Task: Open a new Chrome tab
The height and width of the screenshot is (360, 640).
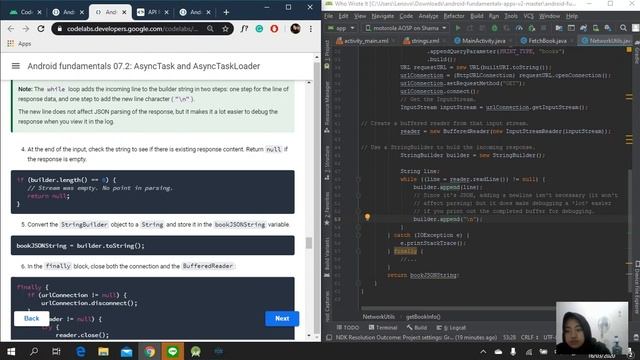Action: coord(226,12)
